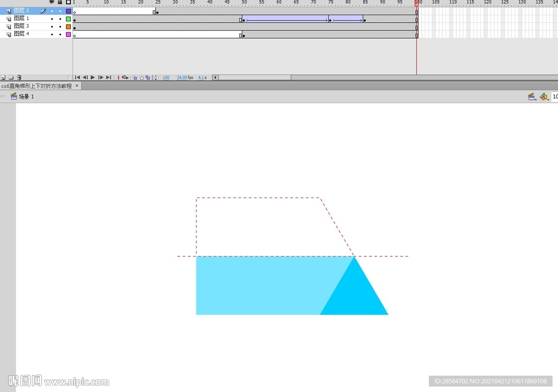Viewport: 558px width, 392px height.
Task: Click the current frame value 100
Action: coord(166,77)
